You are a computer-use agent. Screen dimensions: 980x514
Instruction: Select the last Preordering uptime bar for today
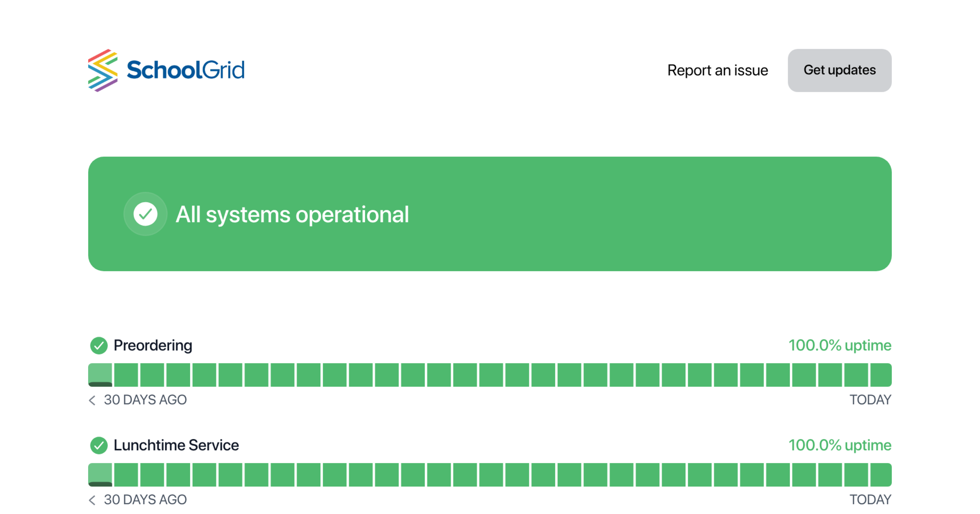coord(880,374)
